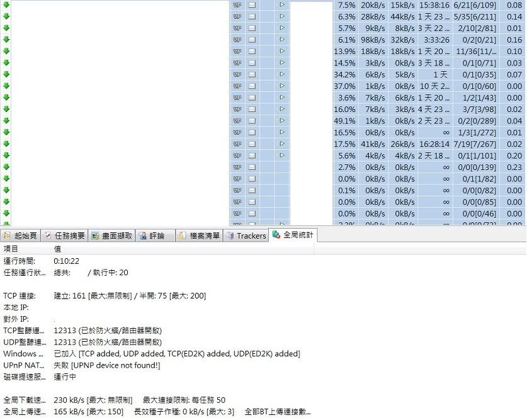Click the envelope icon in the 6.3% row

(252, 16)
